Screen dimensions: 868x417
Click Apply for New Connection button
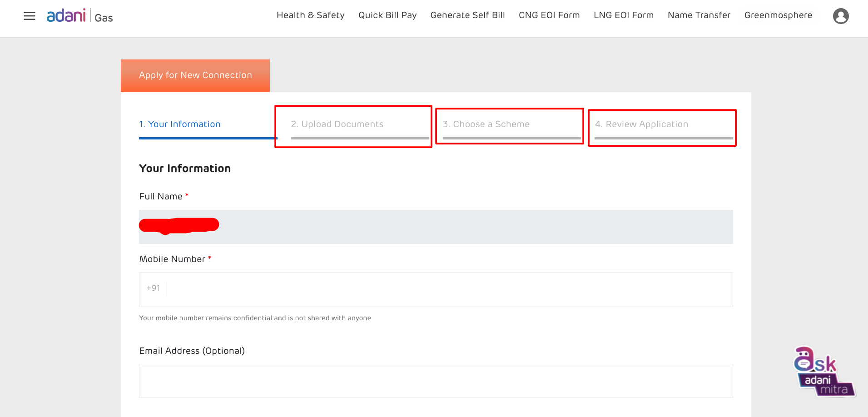click(x=195, y=75)
